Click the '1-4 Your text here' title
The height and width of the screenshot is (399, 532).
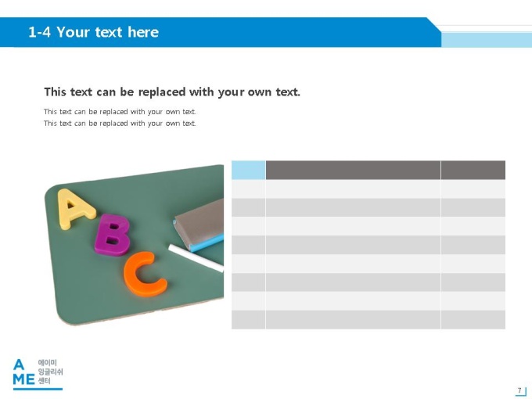pyautogui.click(x=93, y=32)
